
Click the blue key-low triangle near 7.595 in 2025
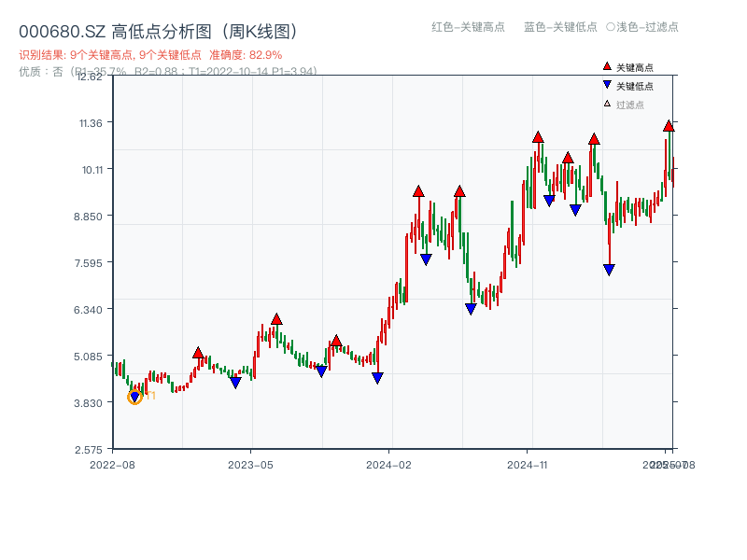(609, 270)
